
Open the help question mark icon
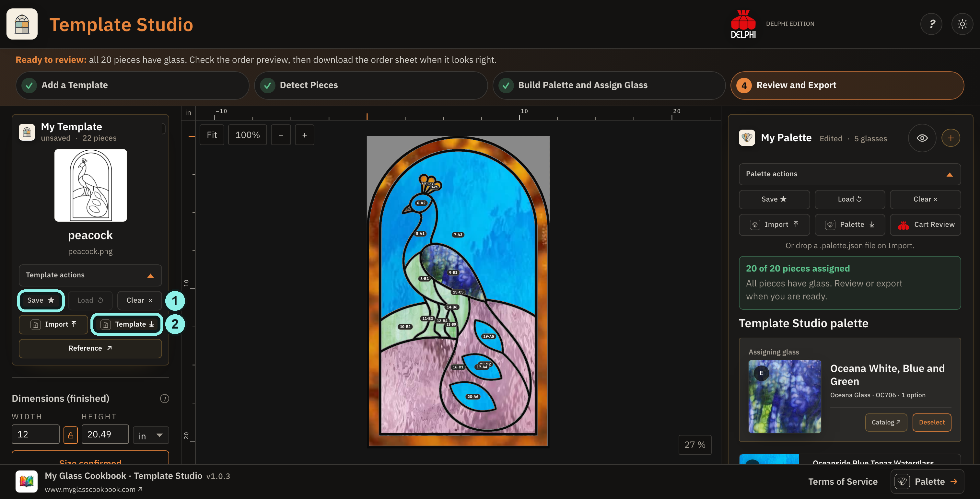coord(931,24)
